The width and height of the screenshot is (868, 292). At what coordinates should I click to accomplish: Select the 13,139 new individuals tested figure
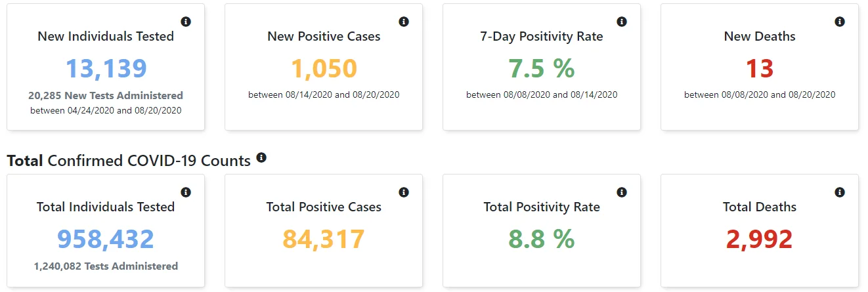[106, 68]
